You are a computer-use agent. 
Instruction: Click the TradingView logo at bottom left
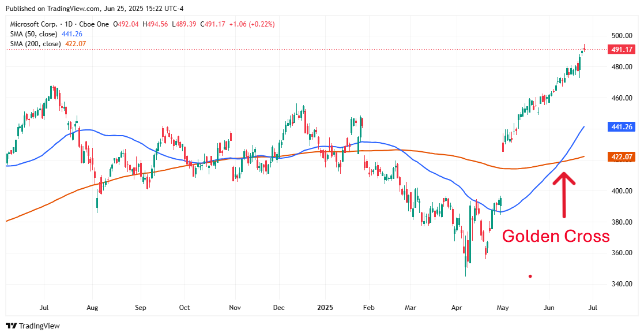coord(33,326)
